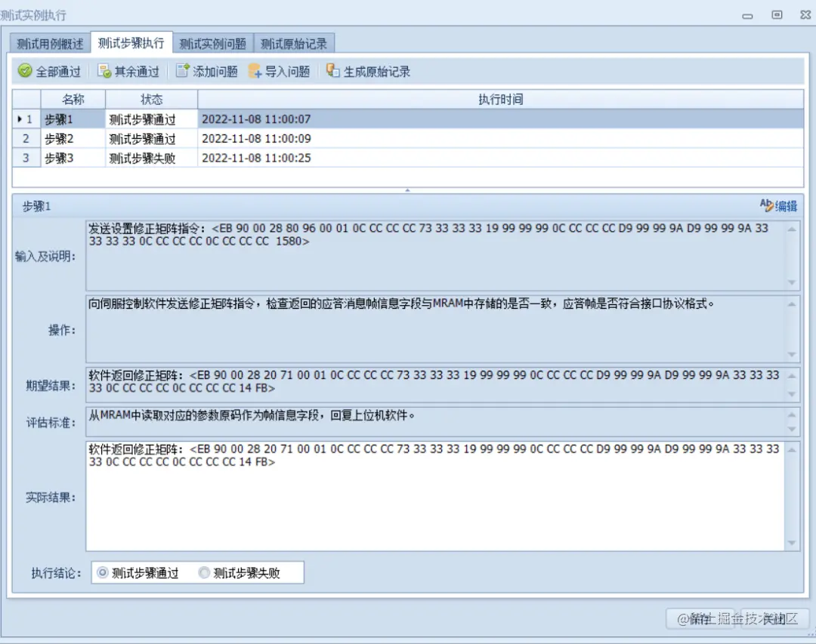The image size is (816, 644).
Task: Click the 测试步骤通过 status cell of step 2
Action: 151,138
